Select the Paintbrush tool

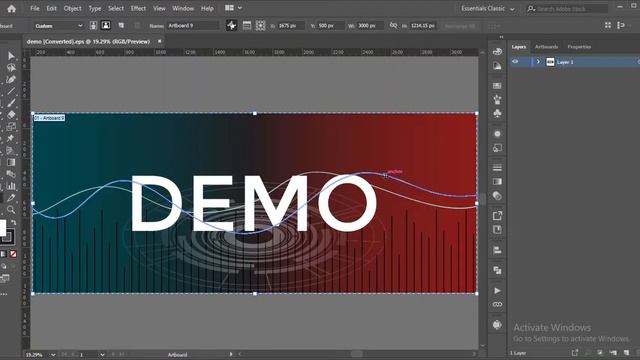11,103
